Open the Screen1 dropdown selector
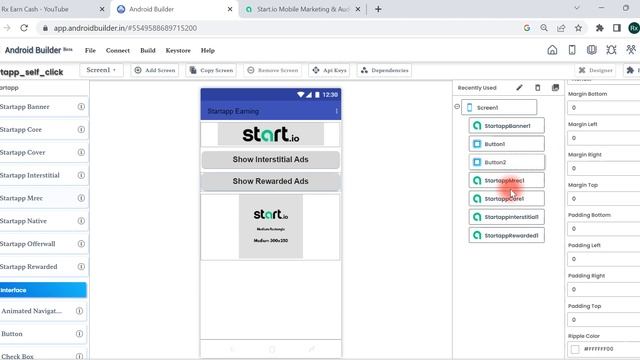 pos(101,70)
